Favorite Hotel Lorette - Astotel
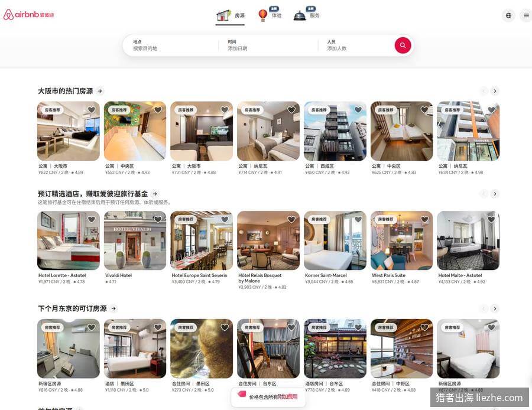Viewport: 532px width, 410px height. 92,219
